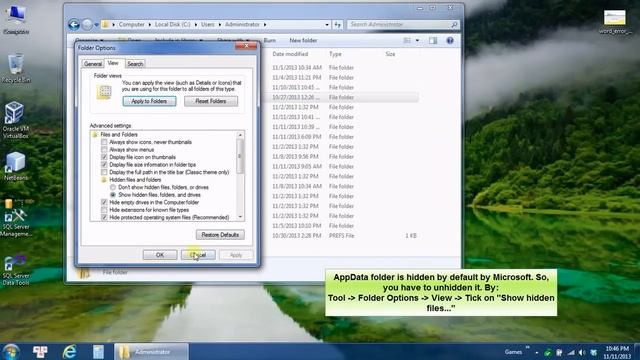Click Burn in the Explorer toolbar
Image resolution: width=640 pixels, height=360 pixels.
pyautogui.click(x=269, y=40)
